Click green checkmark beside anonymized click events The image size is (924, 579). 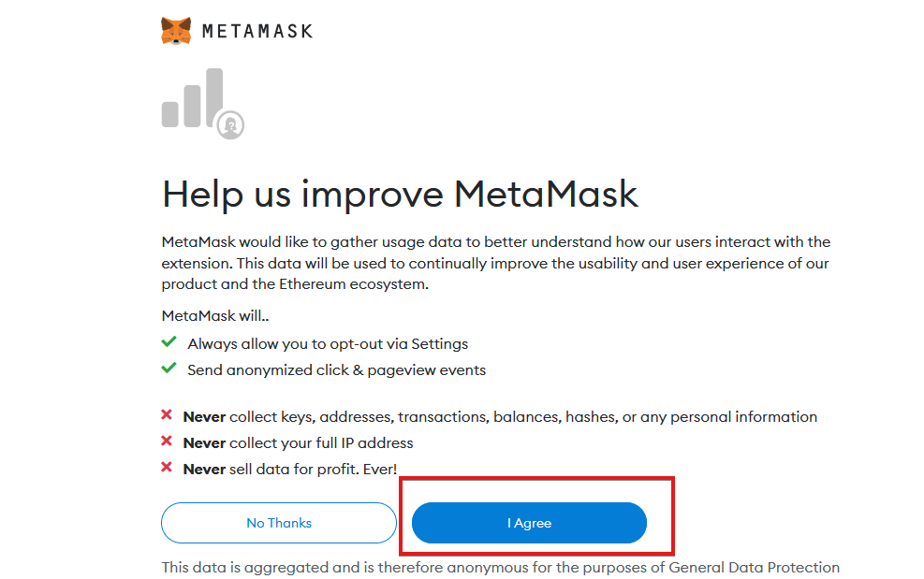(169, 369)
